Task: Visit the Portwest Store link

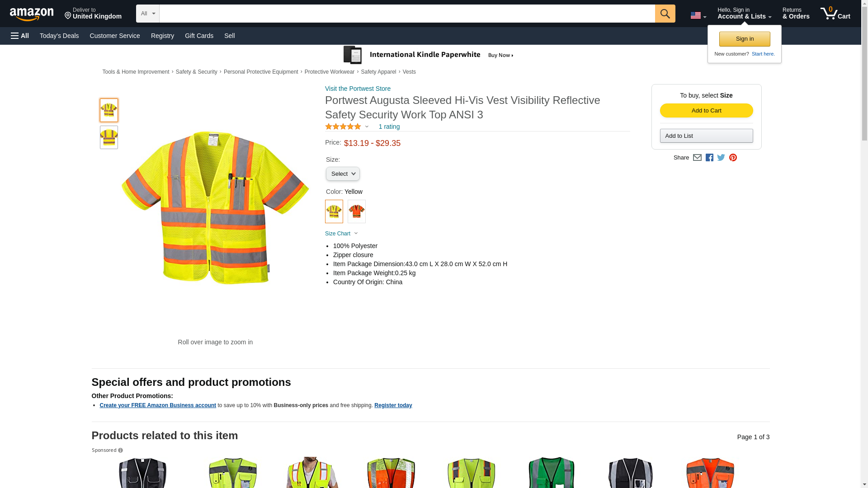Action: (358, 89)
